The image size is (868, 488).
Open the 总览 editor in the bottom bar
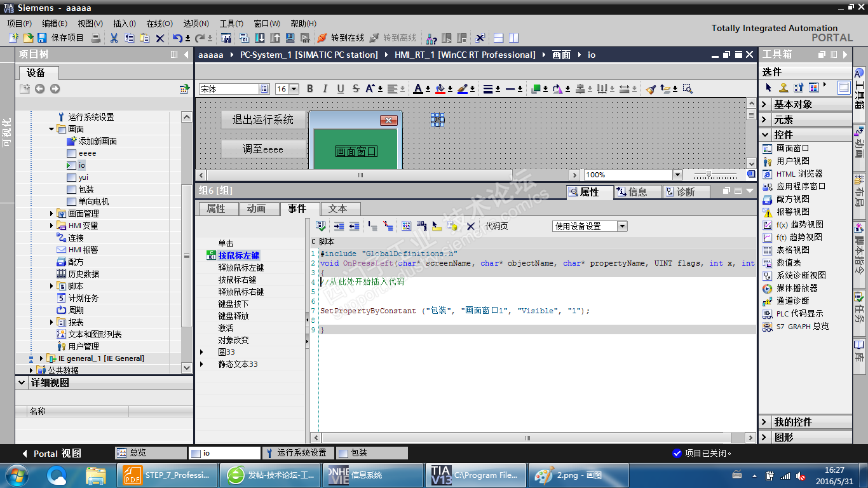[x=151, y=453]
